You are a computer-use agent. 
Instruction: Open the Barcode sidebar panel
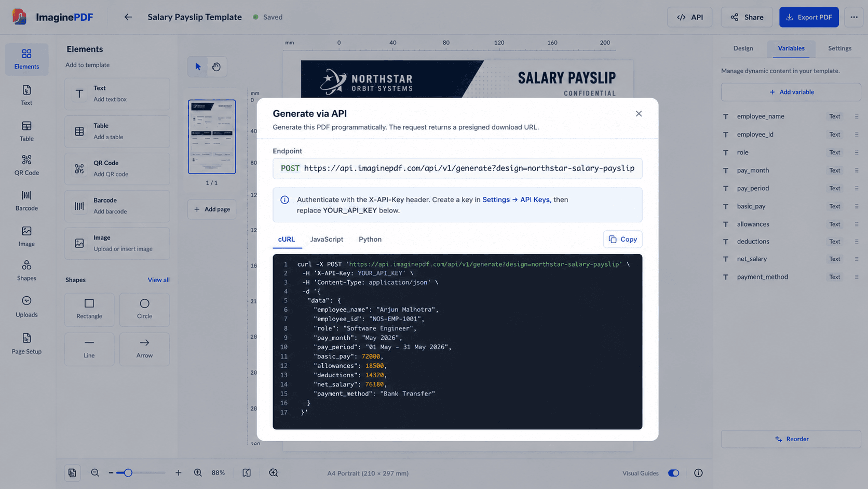[26, 201]
